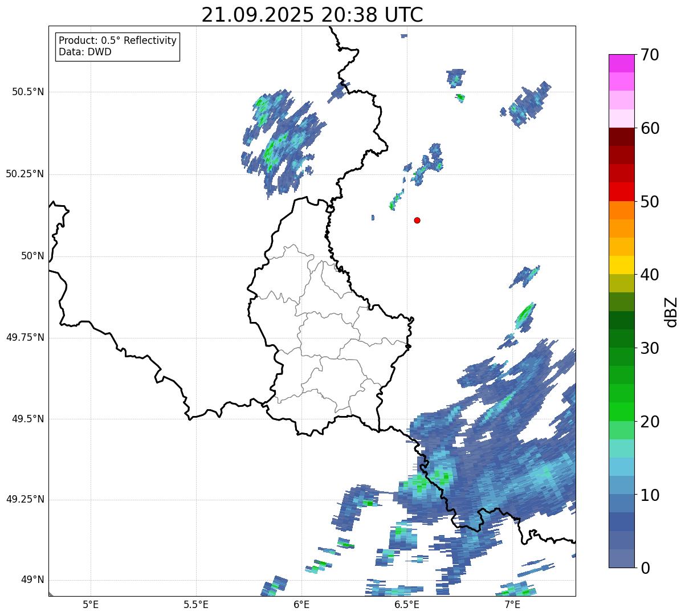
Task: Click the 49°N latitude label
Action: click(x=32, y=580)
